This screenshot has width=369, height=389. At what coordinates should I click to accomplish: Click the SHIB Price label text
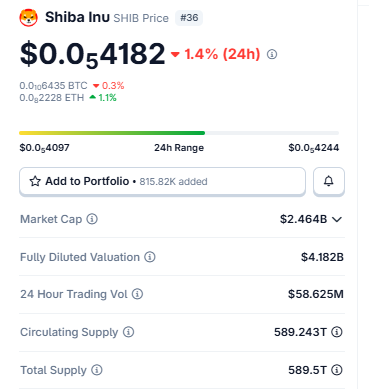coord(141,18)
